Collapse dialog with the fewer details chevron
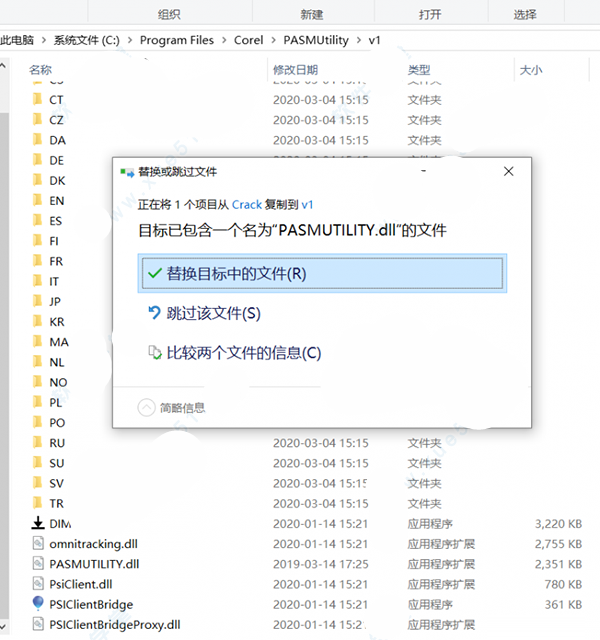 [x=146, y=407]
